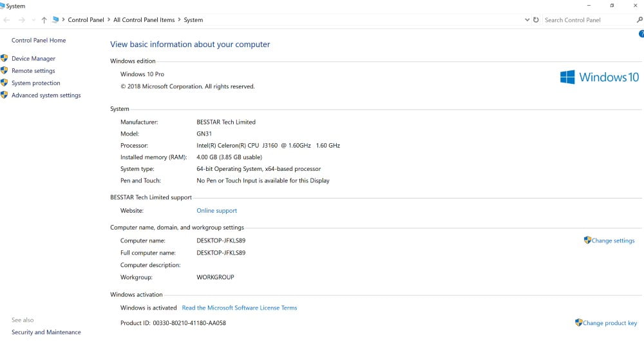Click the model value GN31
This screenshot has height=345, width=644.
tap(204, 133)
